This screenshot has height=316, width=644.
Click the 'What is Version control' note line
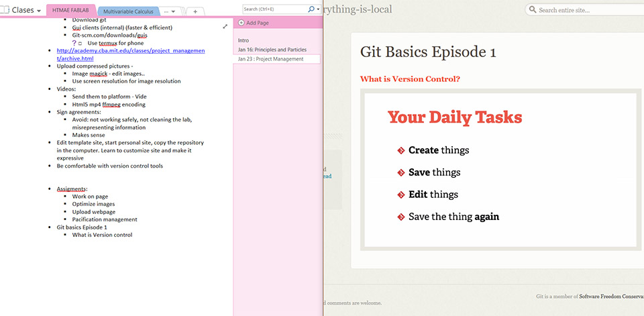pos(102,235)
